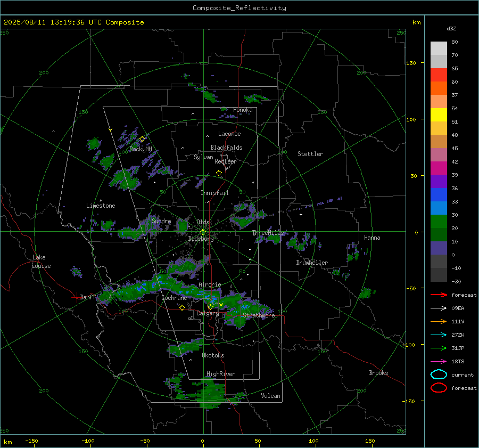Select the dark gray -10 to -30 swatch
This screenshot has width=479, height=448.
pos(439,275)
